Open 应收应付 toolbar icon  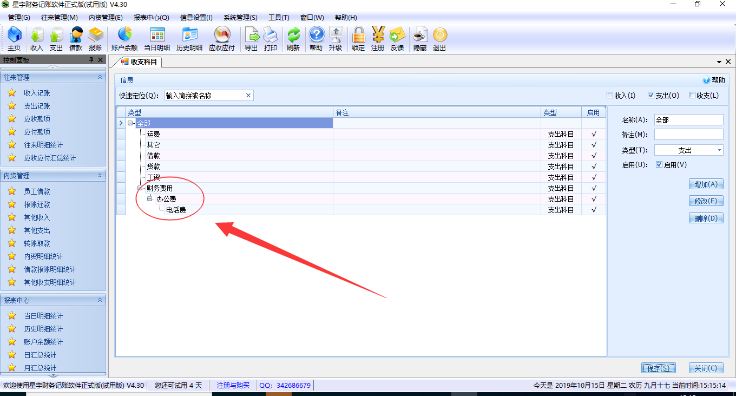click(x=222, y=38)
